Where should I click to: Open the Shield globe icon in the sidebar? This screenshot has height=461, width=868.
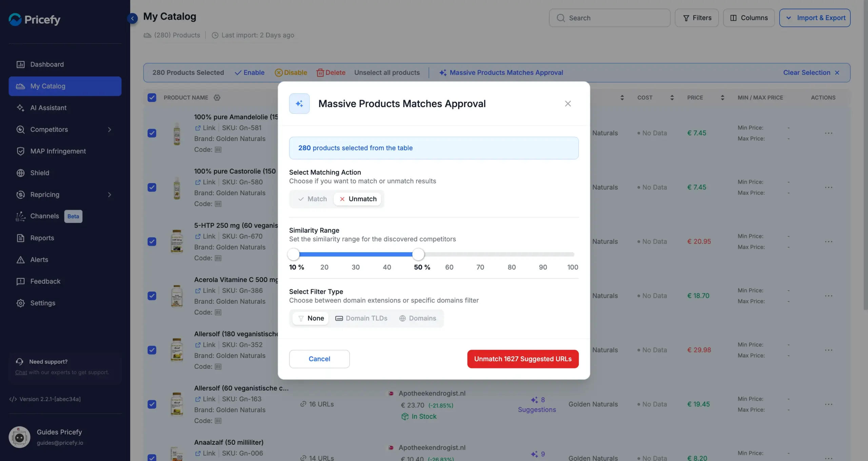(20, 173)
